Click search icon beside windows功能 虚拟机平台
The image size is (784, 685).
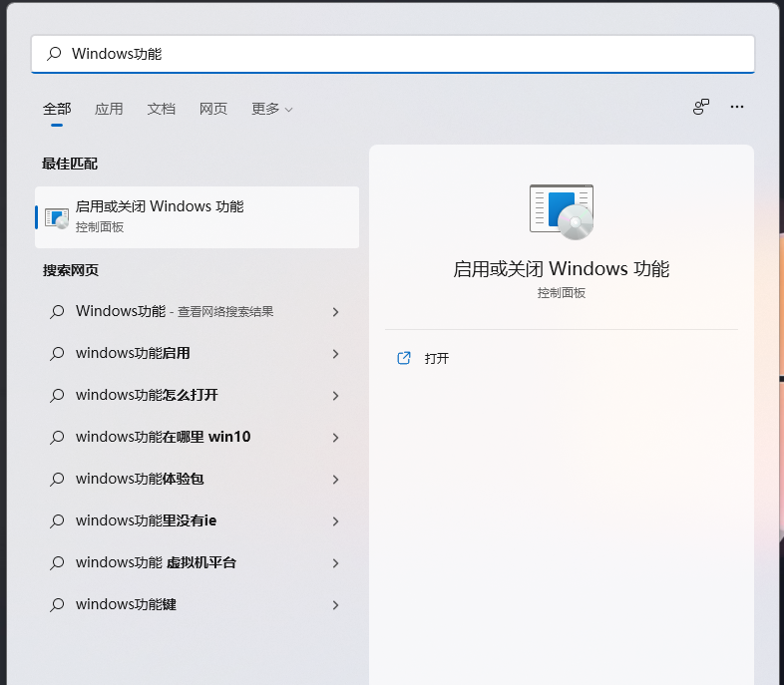coord(57,563)
